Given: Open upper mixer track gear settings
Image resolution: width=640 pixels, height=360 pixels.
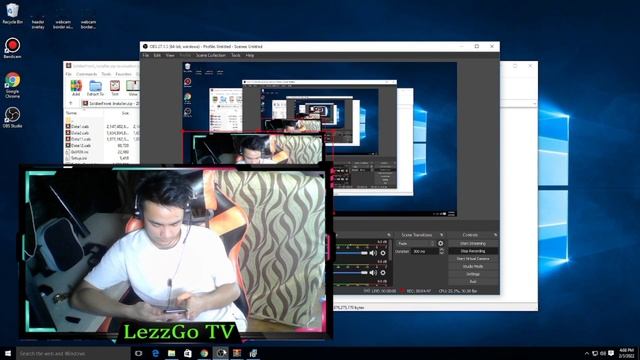Looking at the screenshot, I should (x=383, y=253).
